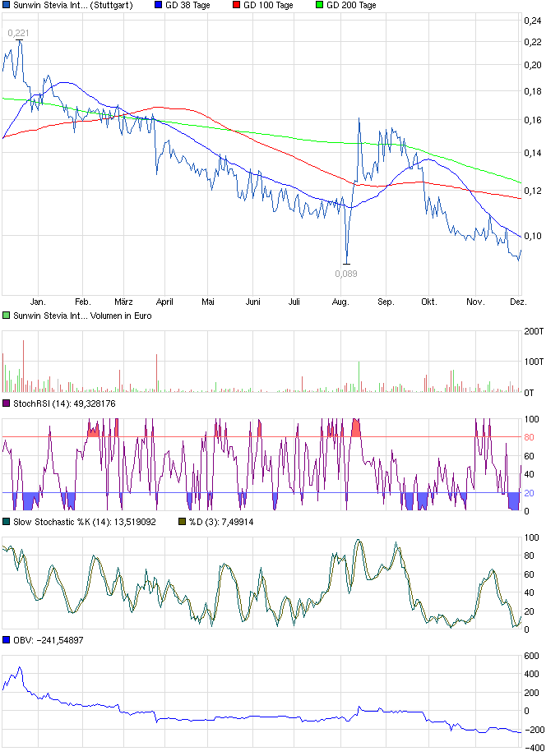Click the blue 20 StochRSI threshold label
The image size is (560, 756).
coord(529,493)
